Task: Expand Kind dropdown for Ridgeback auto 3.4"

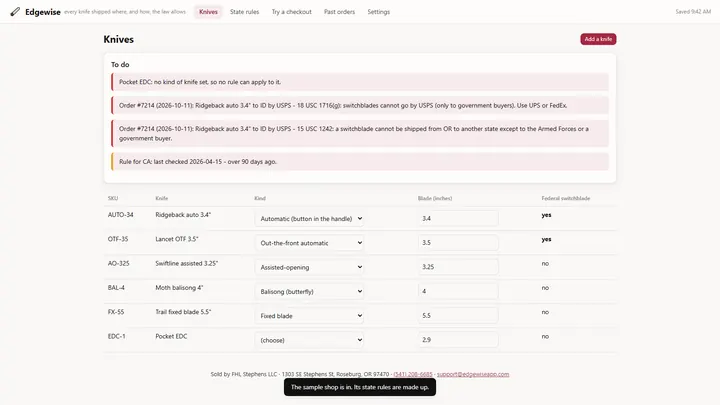Action: 309,219
